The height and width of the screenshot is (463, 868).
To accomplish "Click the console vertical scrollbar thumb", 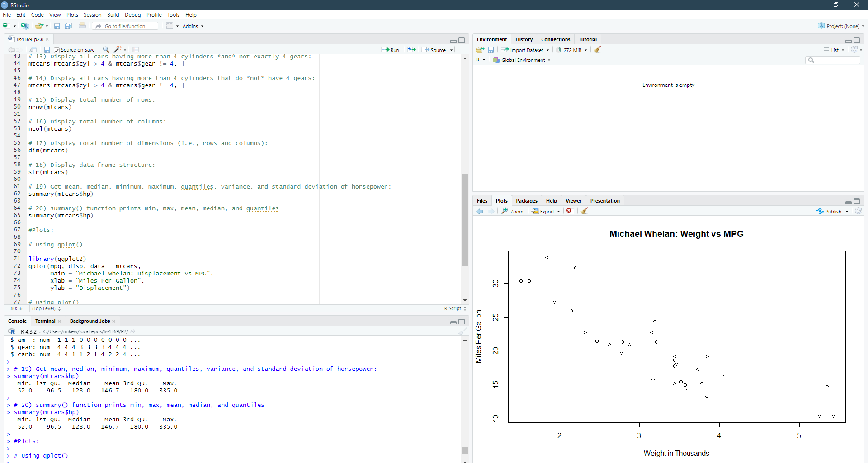I will tap(465, 450).
